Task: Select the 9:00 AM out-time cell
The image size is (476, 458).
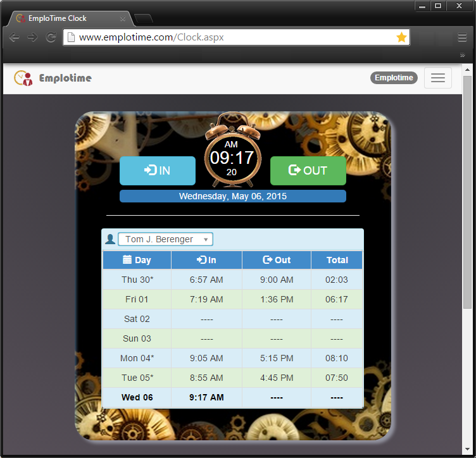Action: point(277,280)
